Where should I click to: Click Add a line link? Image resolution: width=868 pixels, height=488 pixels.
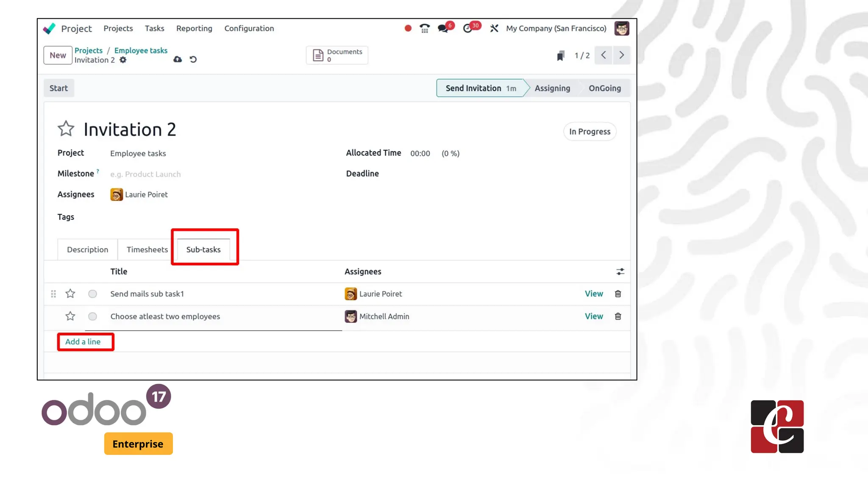pyautogui.click(x=83, y=341)
